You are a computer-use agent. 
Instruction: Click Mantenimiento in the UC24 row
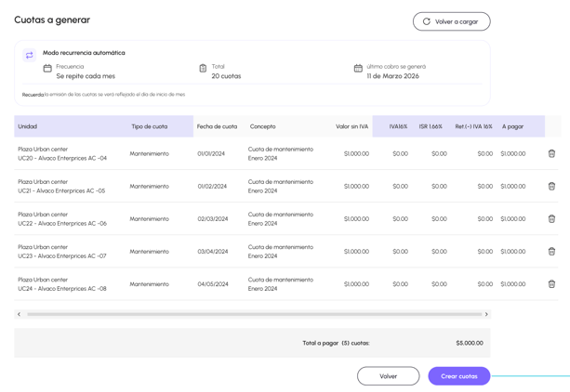pos(150,283)
